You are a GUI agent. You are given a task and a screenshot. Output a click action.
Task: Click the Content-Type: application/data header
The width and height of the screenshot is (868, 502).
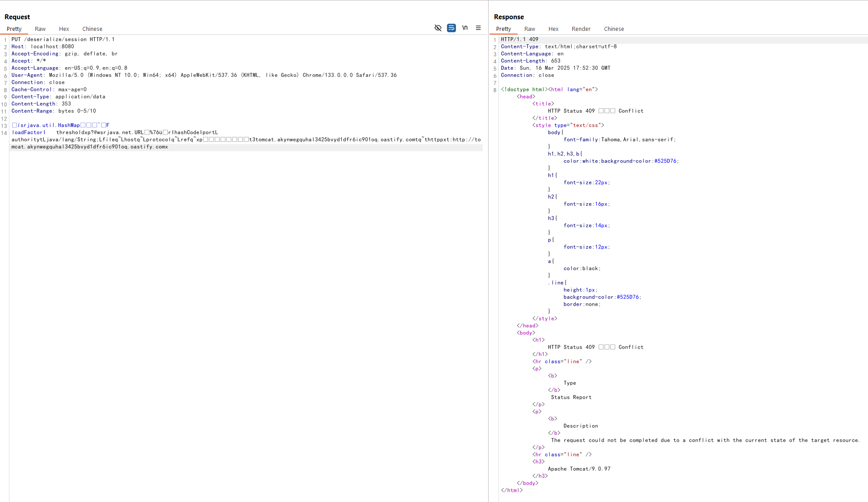click(x=59, y=97)
